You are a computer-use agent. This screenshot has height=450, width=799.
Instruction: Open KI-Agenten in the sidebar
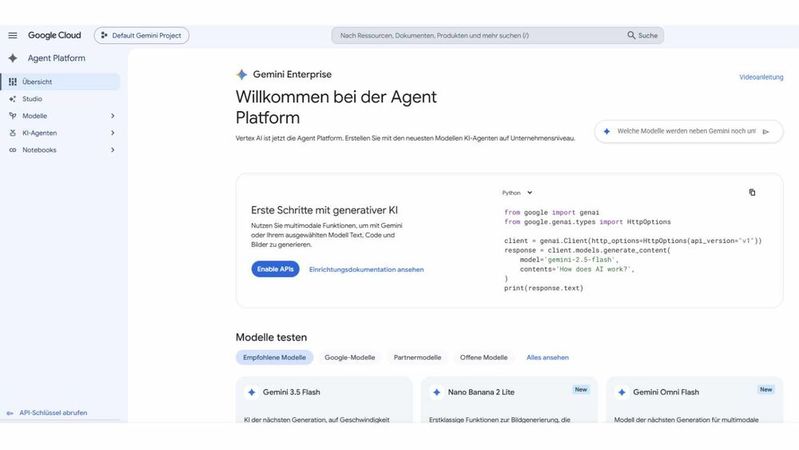coord(61,133)
